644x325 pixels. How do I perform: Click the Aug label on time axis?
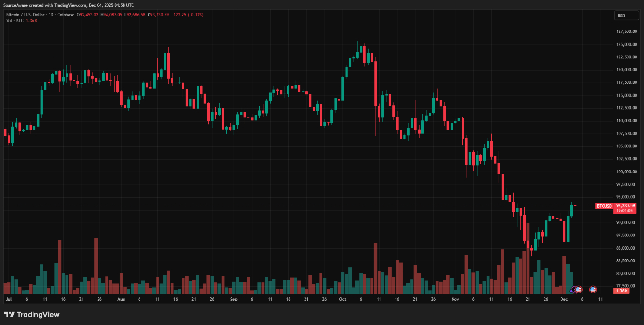121,299
